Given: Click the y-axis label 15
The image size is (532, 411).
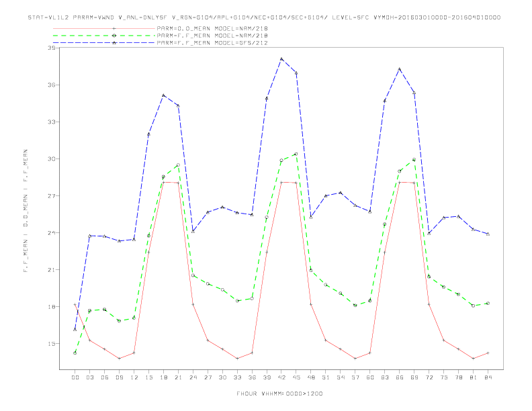Looking at the screenshot, I should coord(51,344).
